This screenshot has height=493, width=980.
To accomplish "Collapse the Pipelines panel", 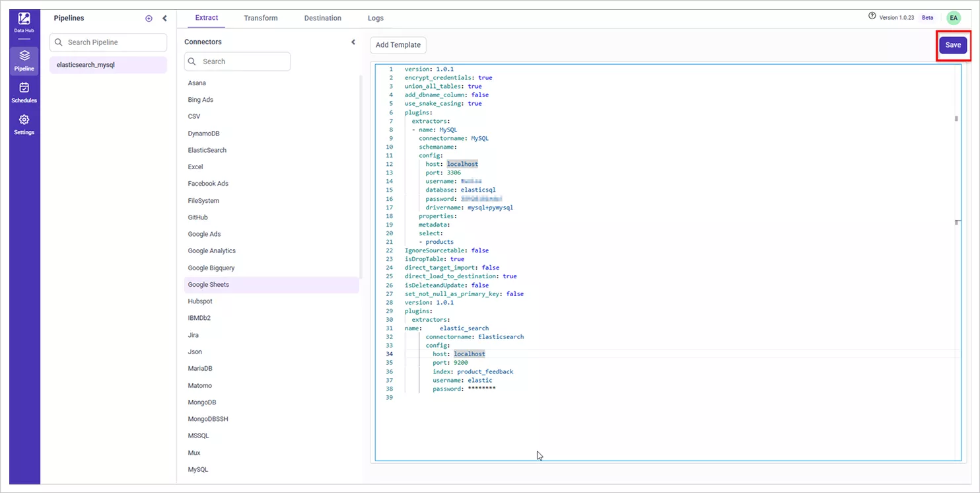I will coord(164,19).
